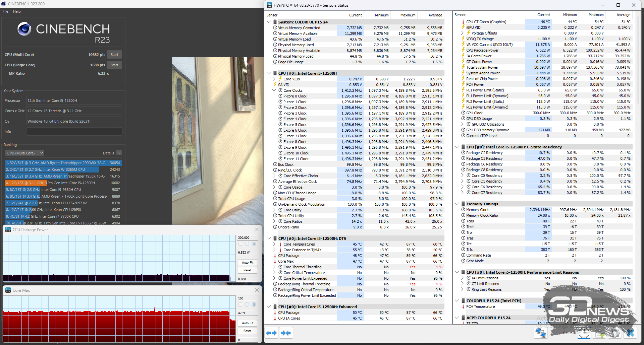Click the Core Max graph window icon
The width and height of the screenshot is (644, 345).
coord(8,290)
